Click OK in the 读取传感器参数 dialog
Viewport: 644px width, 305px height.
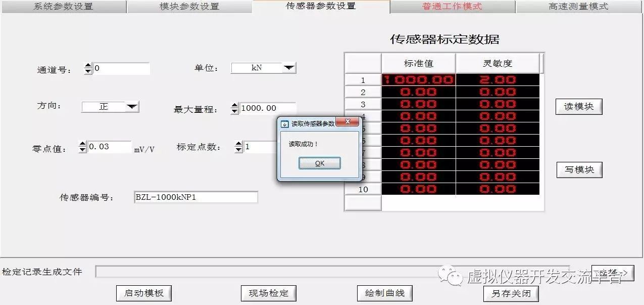[319, 163]
